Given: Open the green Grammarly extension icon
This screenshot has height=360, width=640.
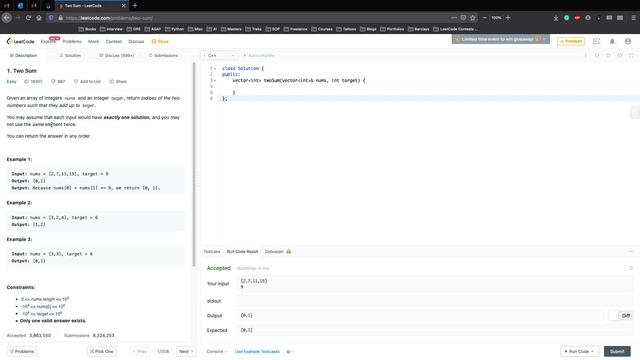Looking at the screenshot, I should 567,18.
